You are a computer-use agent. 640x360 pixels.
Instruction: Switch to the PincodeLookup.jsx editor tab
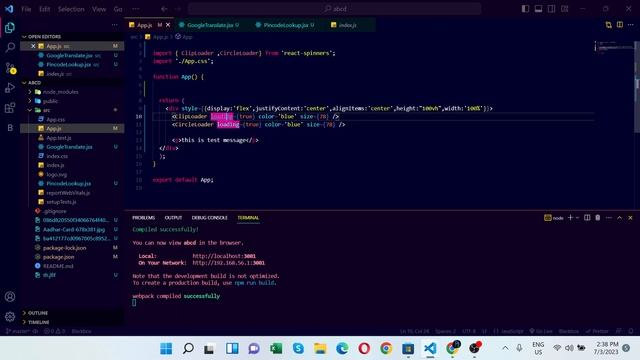[285, 25]
